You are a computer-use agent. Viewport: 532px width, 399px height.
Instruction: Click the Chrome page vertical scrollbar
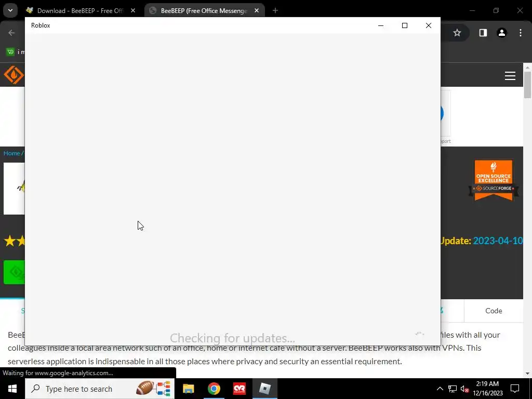[527, 85]
